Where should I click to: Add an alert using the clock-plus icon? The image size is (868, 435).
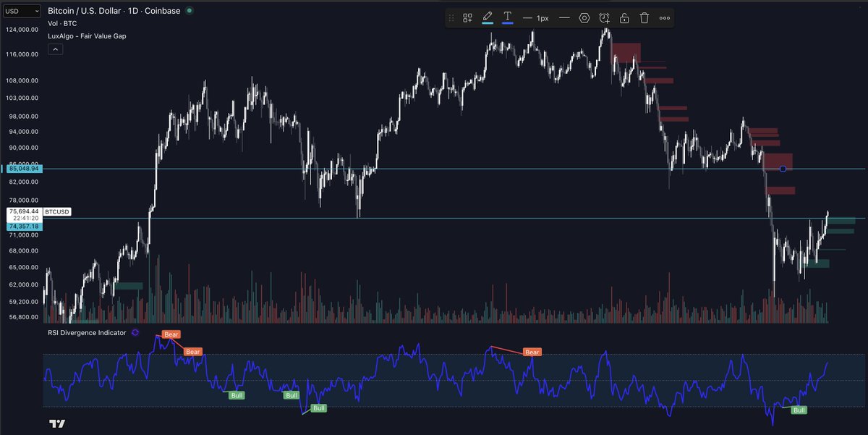point(604,17)
